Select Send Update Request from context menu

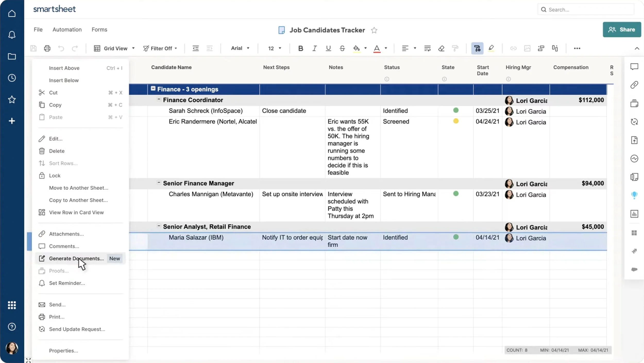(x=77, y=329)
